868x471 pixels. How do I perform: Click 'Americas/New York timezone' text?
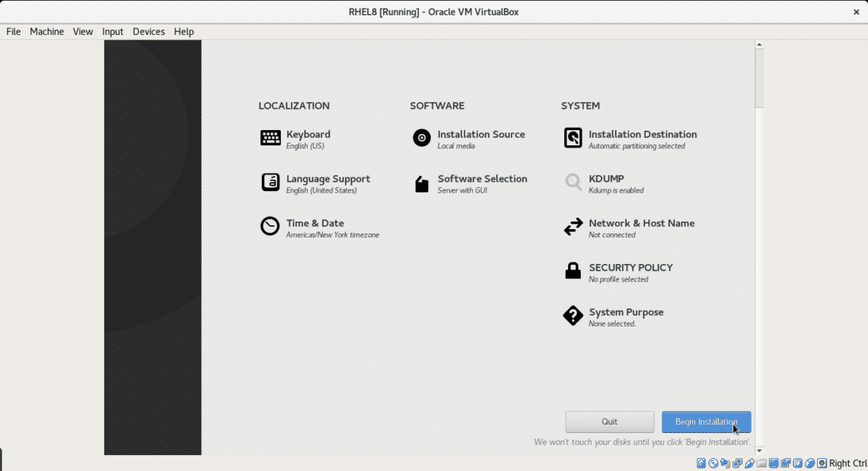333,234
